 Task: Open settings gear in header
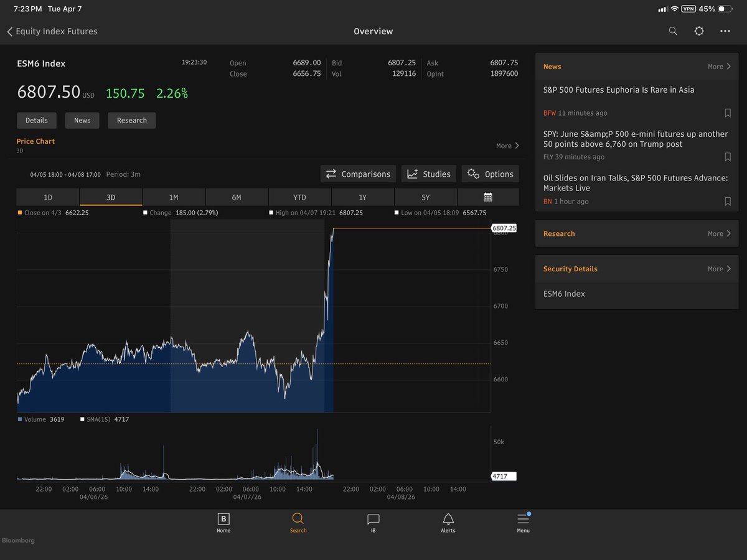(x=699, y=31)
